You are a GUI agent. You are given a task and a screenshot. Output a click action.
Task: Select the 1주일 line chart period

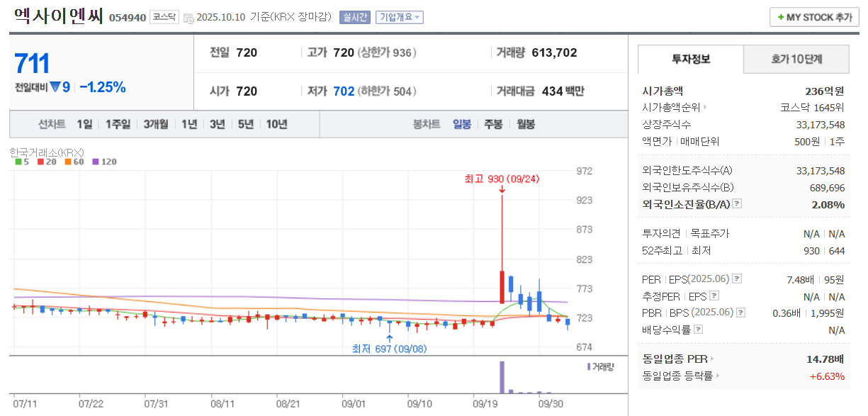click(x=118, y=124)
